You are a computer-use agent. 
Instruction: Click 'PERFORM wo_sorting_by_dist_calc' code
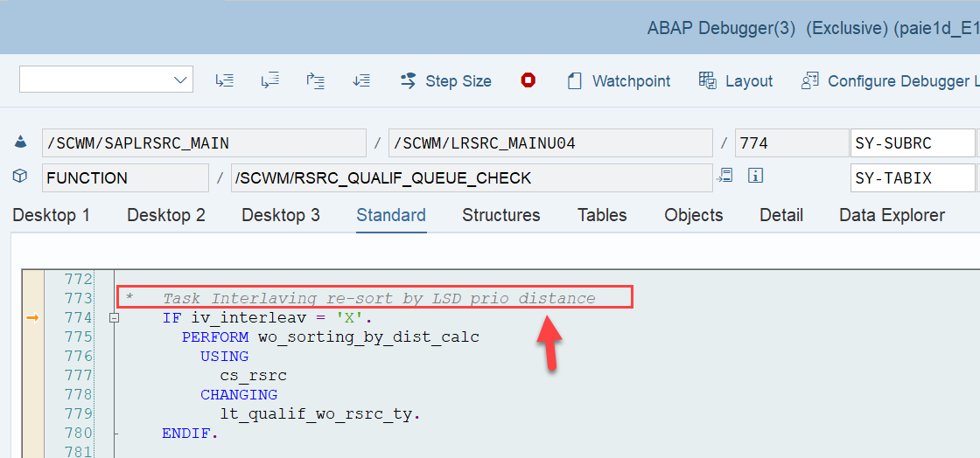pos(331,337)
